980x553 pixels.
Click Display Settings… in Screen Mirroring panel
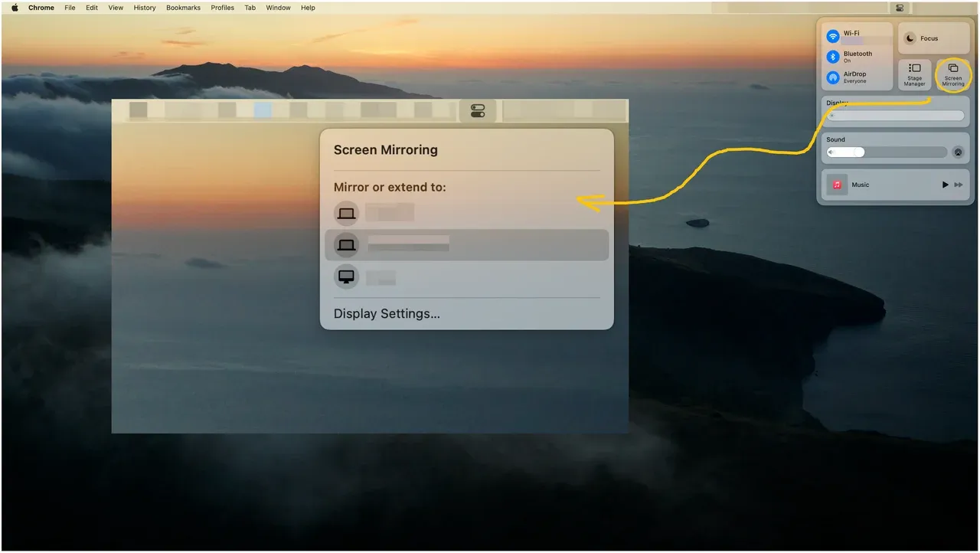click(x=387, y=313)
